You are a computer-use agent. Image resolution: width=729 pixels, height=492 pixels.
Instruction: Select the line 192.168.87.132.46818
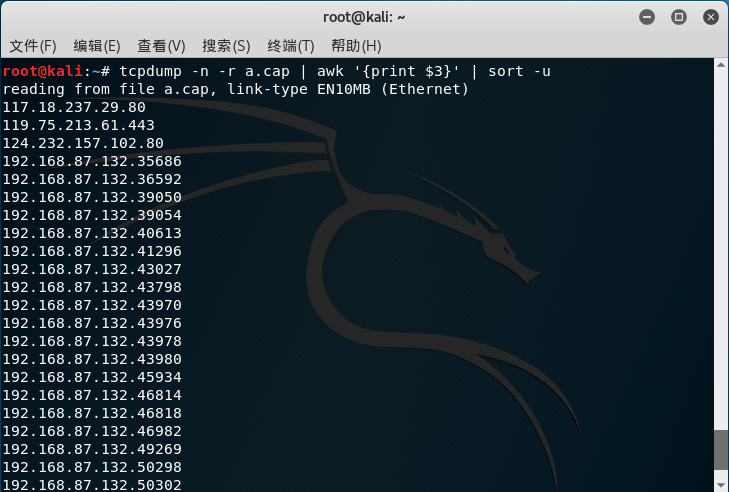point(92,413)
